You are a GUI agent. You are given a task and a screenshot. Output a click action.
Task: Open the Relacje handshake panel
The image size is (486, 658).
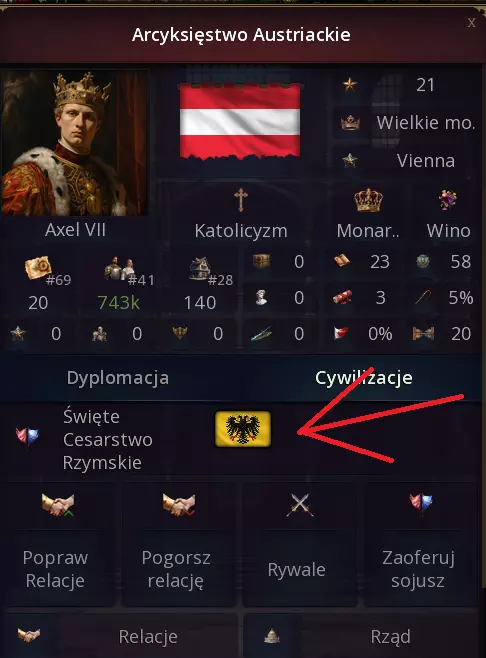[x=120, y=636]
